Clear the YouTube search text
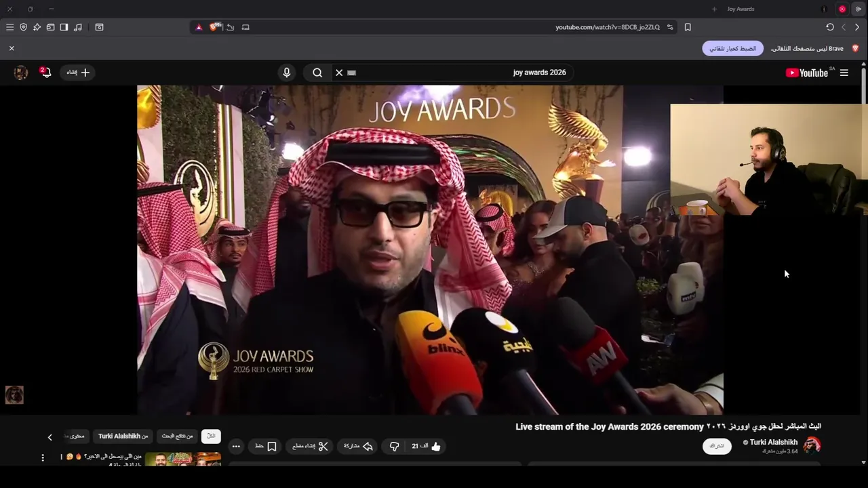 pyautogui.click(x=339, y=73)
